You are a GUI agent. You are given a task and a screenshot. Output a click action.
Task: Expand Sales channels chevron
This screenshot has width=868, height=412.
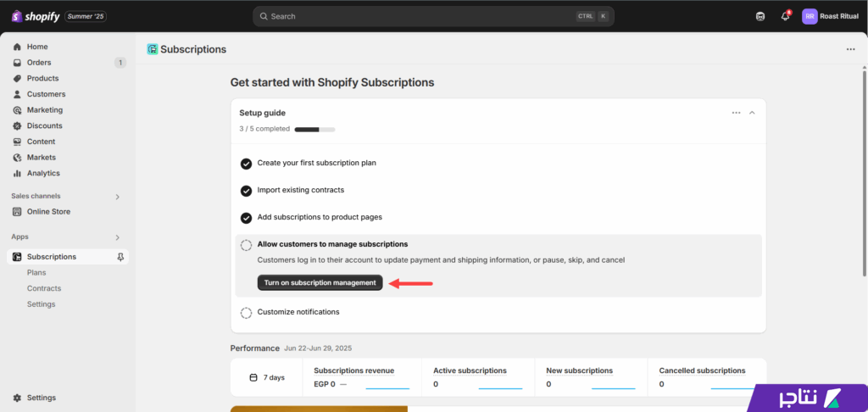117,197
